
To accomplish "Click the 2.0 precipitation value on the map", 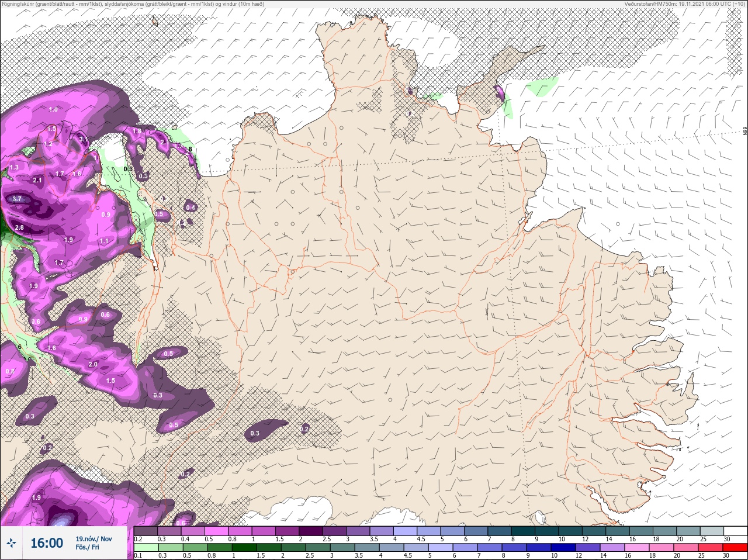I will (x=93, y=365).
